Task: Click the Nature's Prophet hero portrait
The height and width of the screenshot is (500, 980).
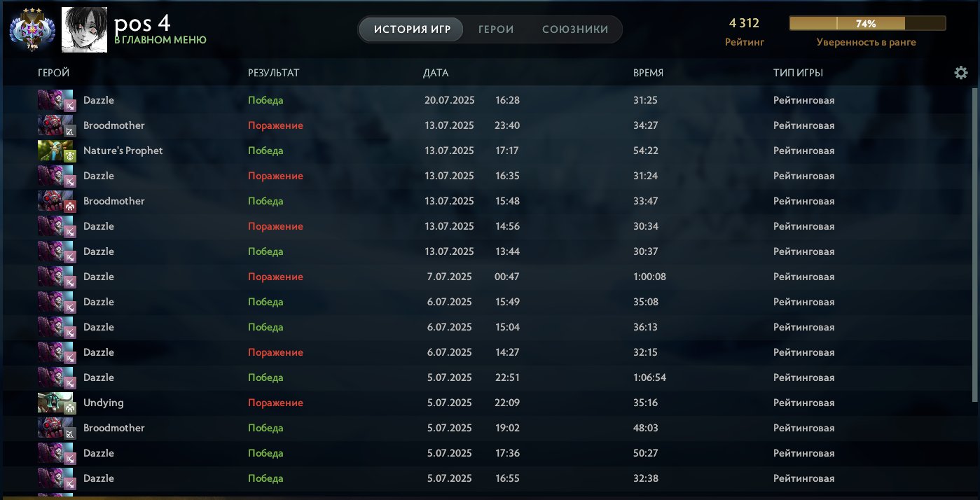Action: click(56, 151)
